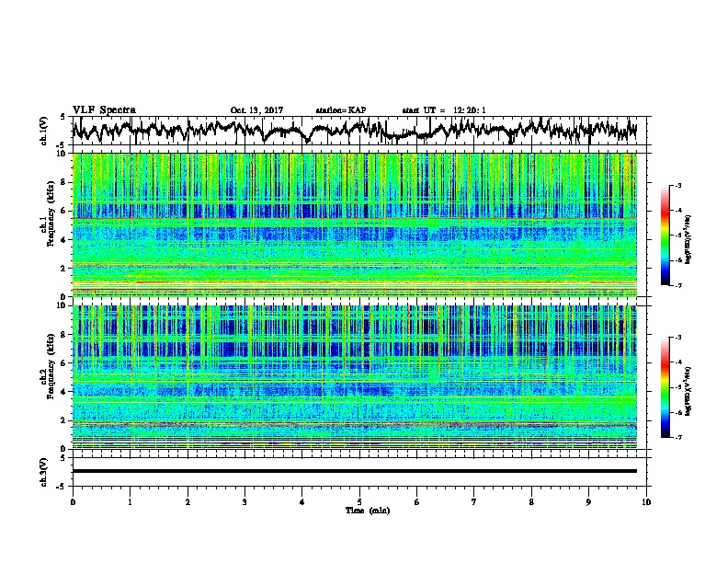The width and height of the screenshot is (728, 563).
Task: Click the 'Time (min)' axis label
Action: (x=368, y=511)
